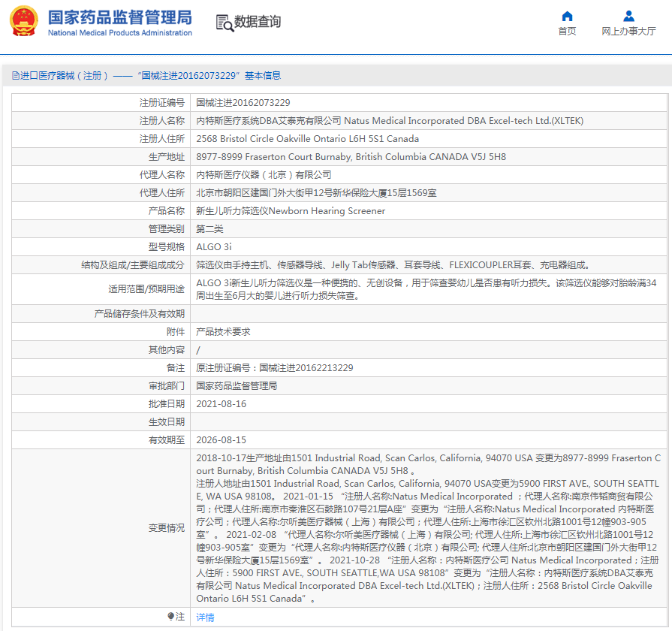Viewport: 672px width, 631px height.
Task: Open 网上办事大厅 text link
Action: (x=628, y=32)
